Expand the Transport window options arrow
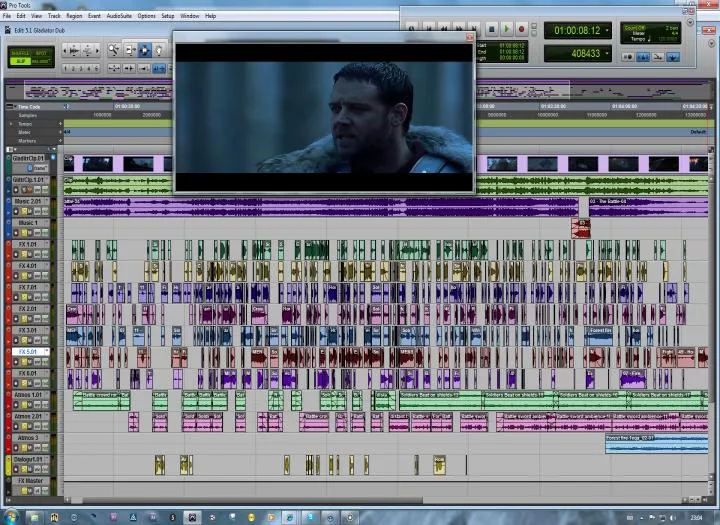 690,22
